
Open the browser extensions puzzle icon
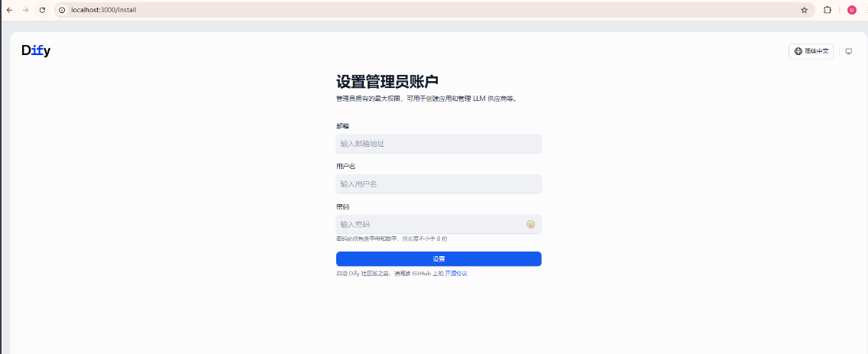[x=828, y=10]
